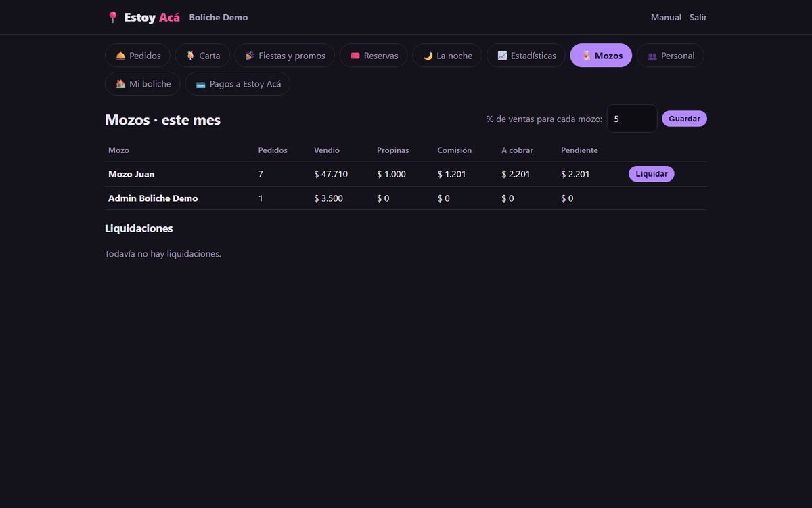Click the Liquidaciones section heading
This screenshot has height=508, width=812.
[139, 228]
